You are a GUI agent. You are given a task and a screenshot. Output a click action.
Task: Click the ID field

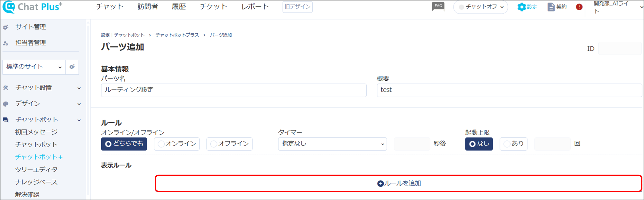pyautogui.click(x=620, y=48)
